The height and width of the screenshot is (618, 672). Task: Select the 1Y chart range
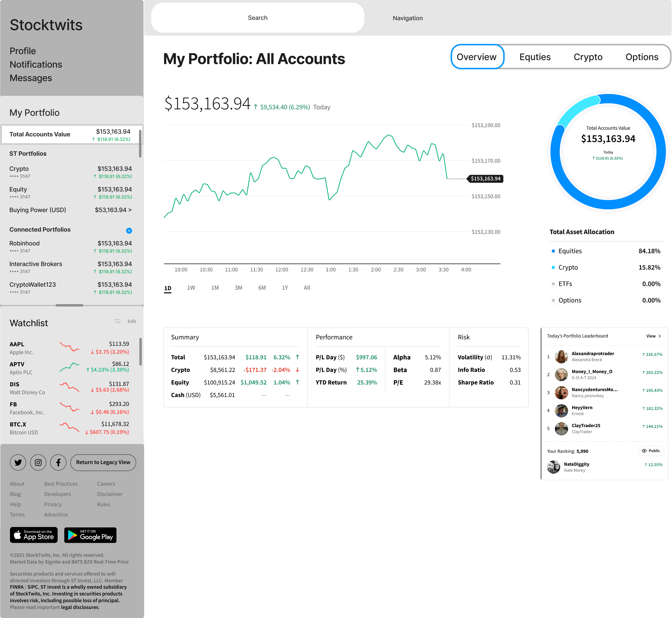click(285, 288)
